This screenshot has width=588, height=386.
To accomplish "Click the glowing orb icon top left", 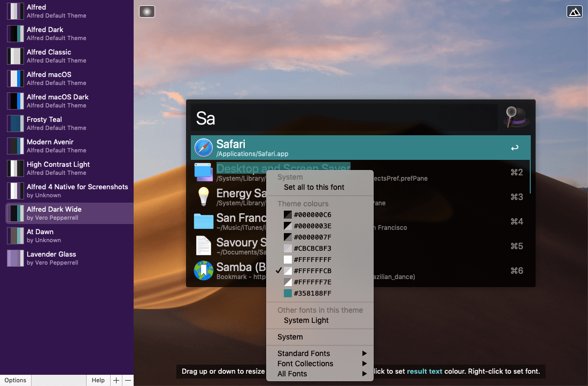I will click(x=147, y=11).
